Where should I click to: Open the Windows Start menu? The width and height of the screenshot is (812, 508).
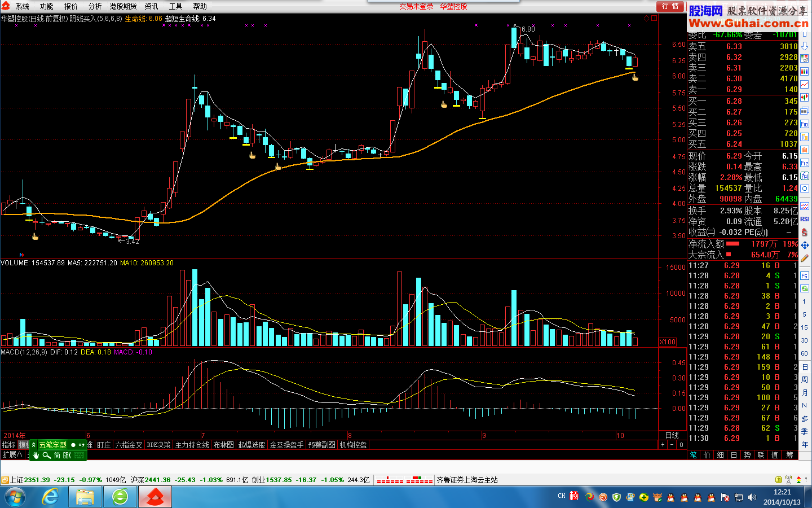15,497
